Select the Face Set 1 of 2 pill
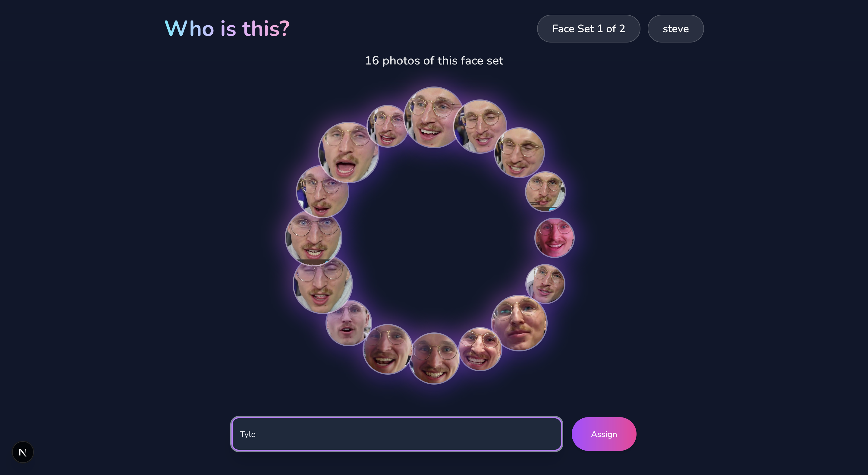Screen dimensions: 868x475 (588, 29)
